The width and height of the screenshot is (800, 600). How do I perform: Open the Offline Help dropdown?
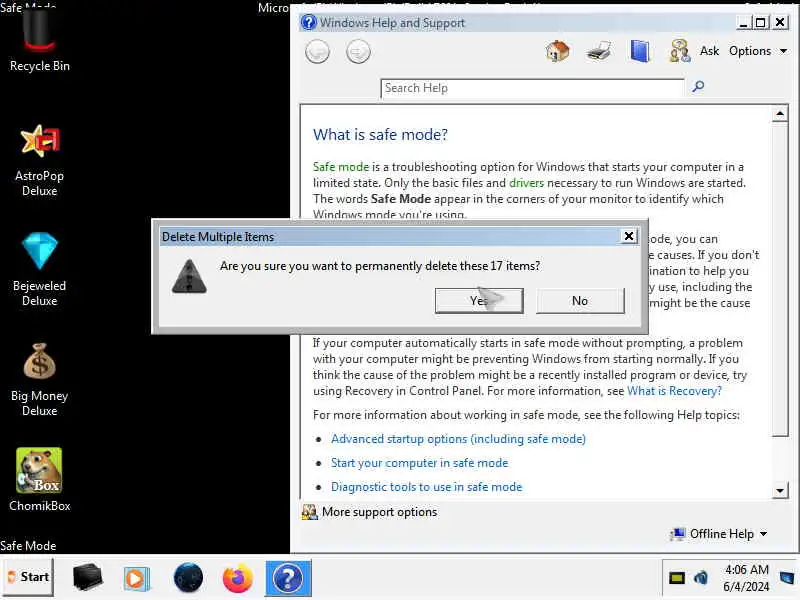[719, 534]
